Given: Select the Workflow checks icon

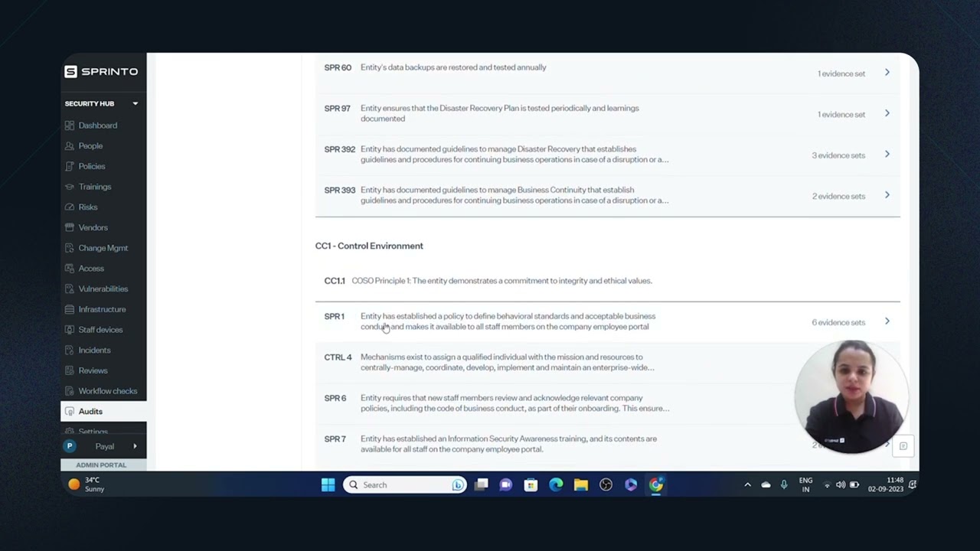Looking at the screenshot, I should [70, 391].
